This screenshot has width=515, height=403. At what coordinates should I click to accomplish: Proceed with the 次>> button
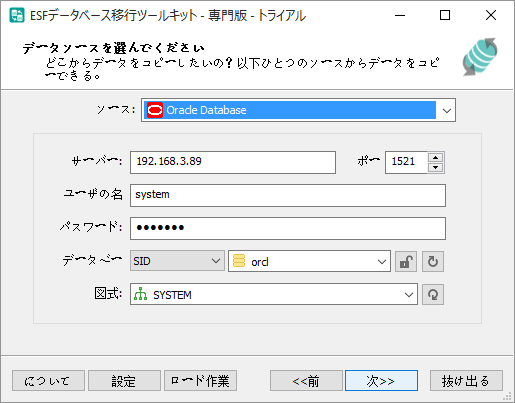pos(381,380)
